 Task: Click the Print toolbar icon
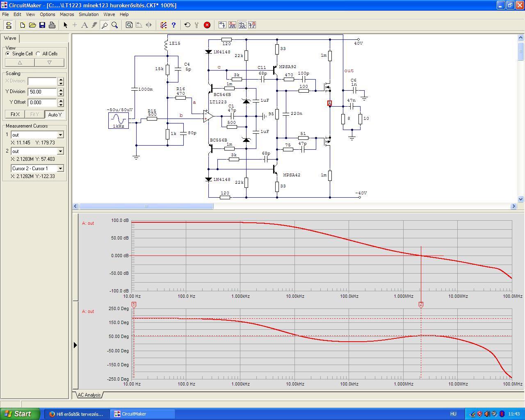[52, 25]
